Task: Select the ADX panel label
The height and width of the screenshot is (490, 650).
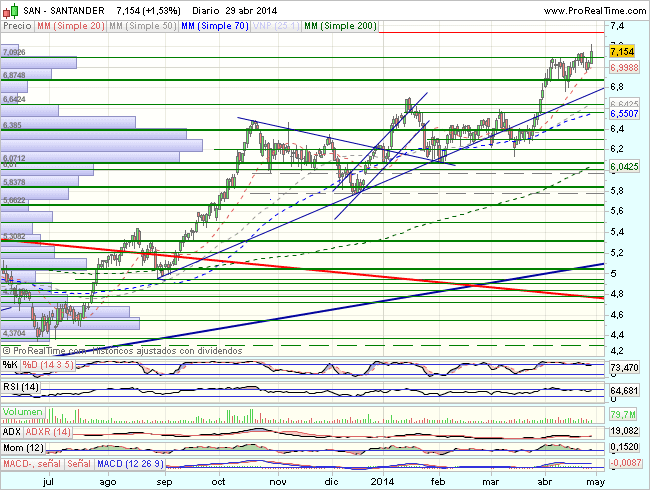Action: (x=12, y=432)
